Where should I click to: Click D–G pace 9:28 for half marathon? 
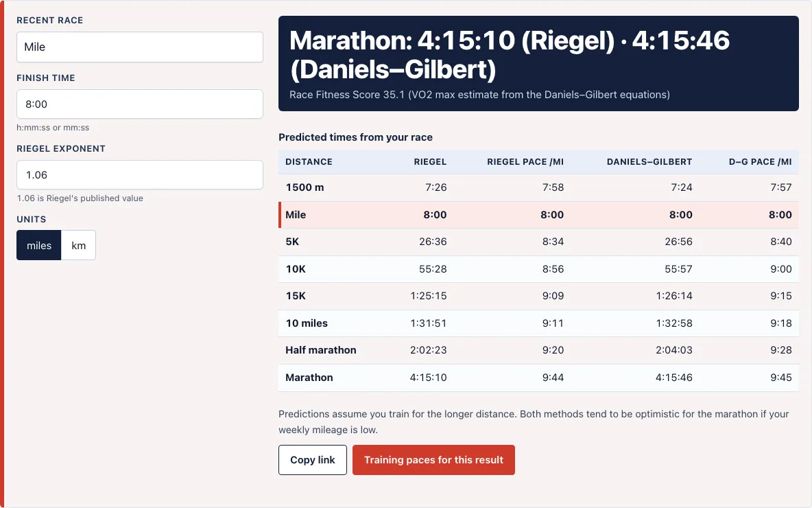pos(781,350)
